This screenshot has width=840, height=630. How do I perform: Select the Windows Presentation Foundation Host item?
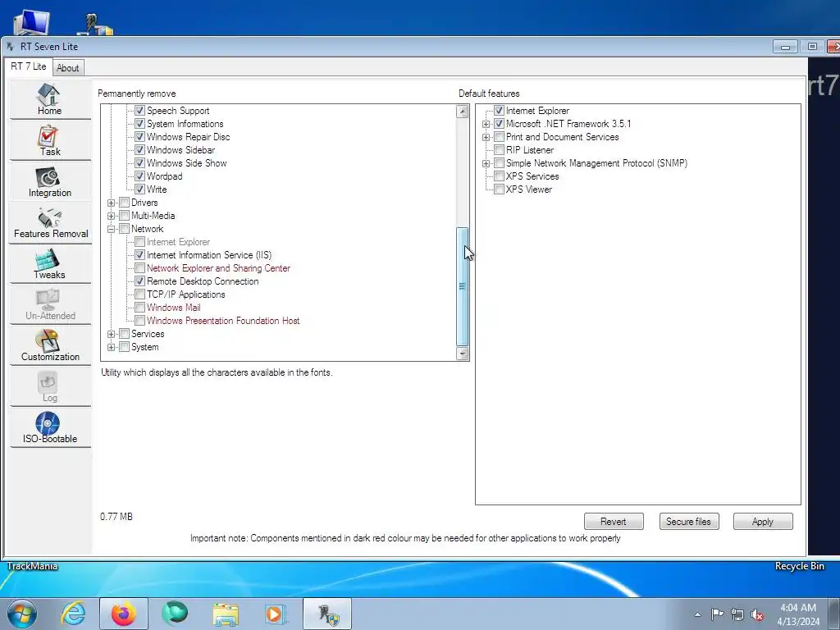point(223,321)
